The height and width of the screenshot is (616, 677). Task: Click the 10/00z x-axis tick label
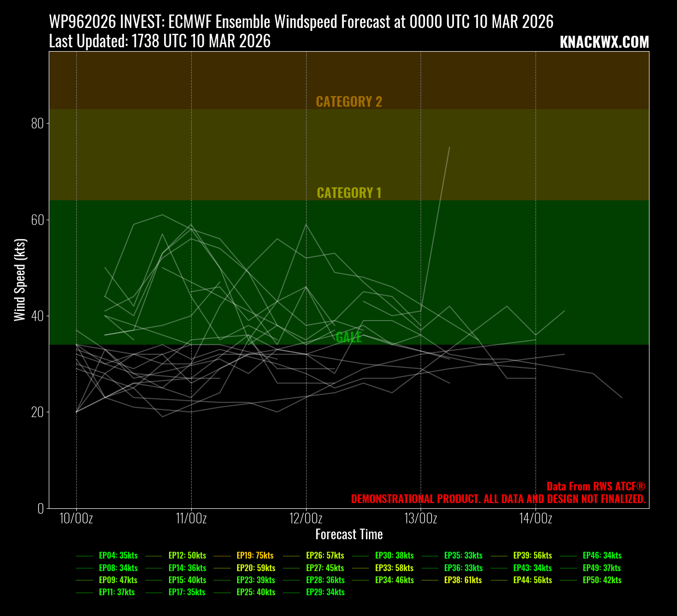[x=76, y=518]
